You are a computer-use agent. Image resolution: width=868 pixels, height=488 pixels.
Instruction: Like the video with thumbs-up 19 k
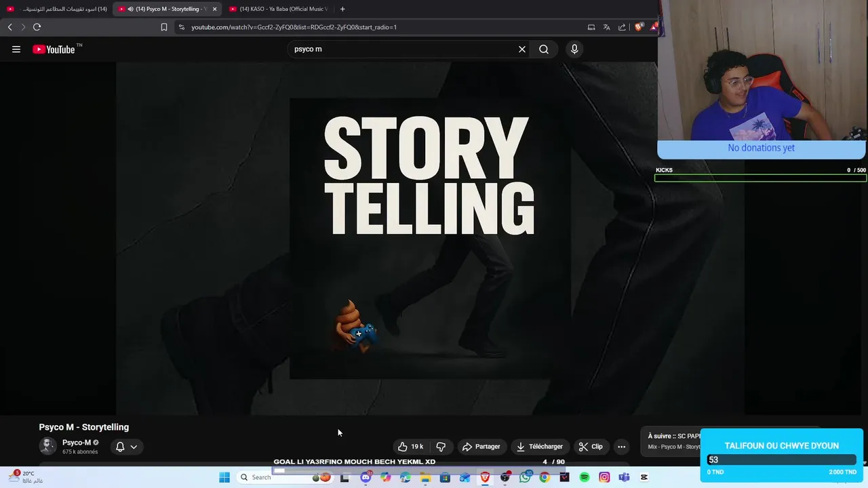[411, 447]
